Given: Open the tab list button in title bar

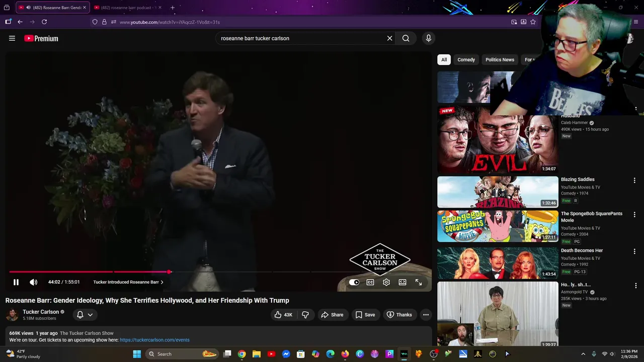Looking at the screenshot, I should click(7, 8).
